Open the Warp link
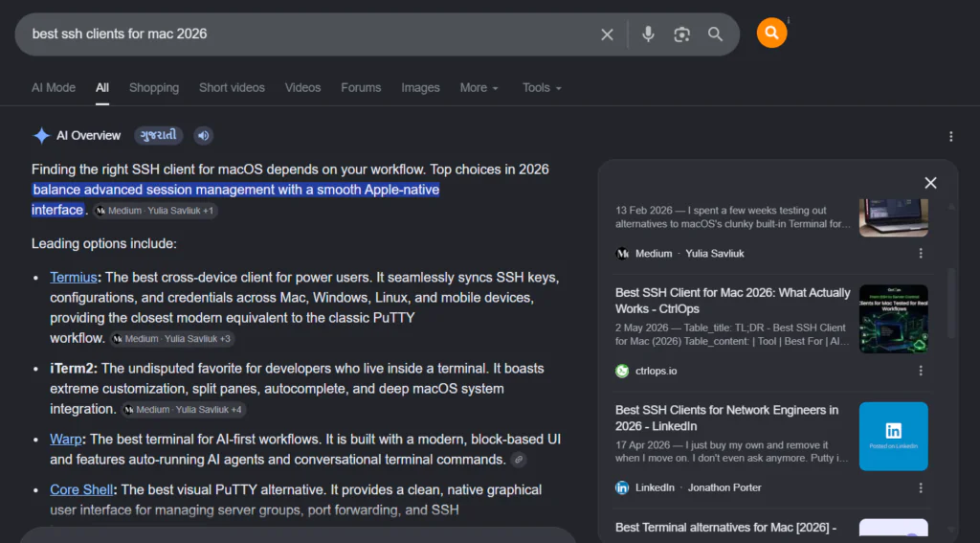 [x=66, y=440]
